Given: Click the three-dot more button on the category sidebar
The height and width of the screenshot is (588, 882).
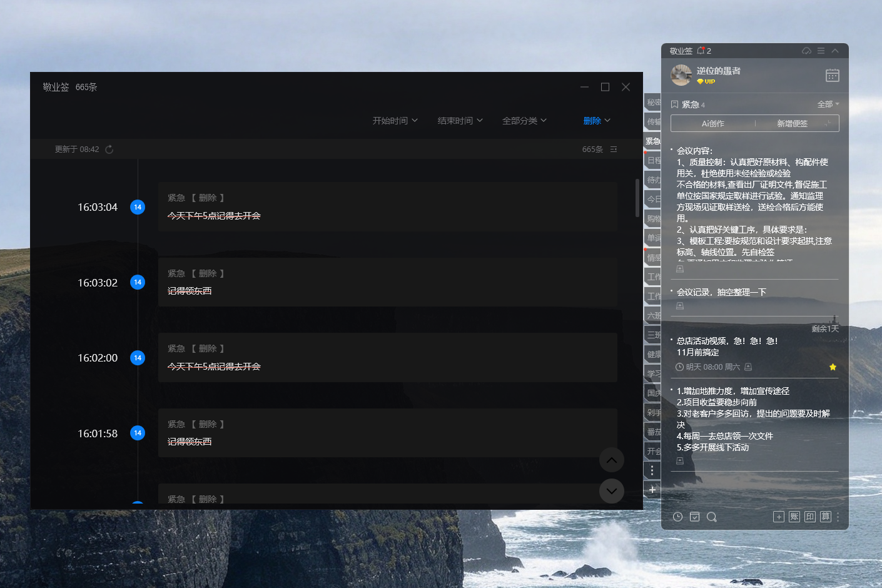Looking at the screenshot, I should tap(652, 470).
